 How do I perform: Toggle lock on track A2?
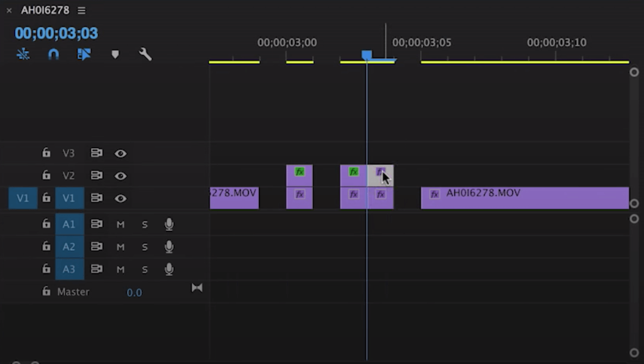[x=46, y=246]
